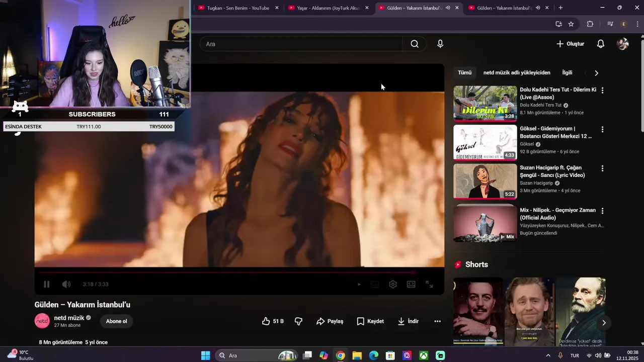The height and width of the screenshot is (362, 644).
Task: Open options menu for Göksel Gidemiyorum video
Action: point(602,129)
